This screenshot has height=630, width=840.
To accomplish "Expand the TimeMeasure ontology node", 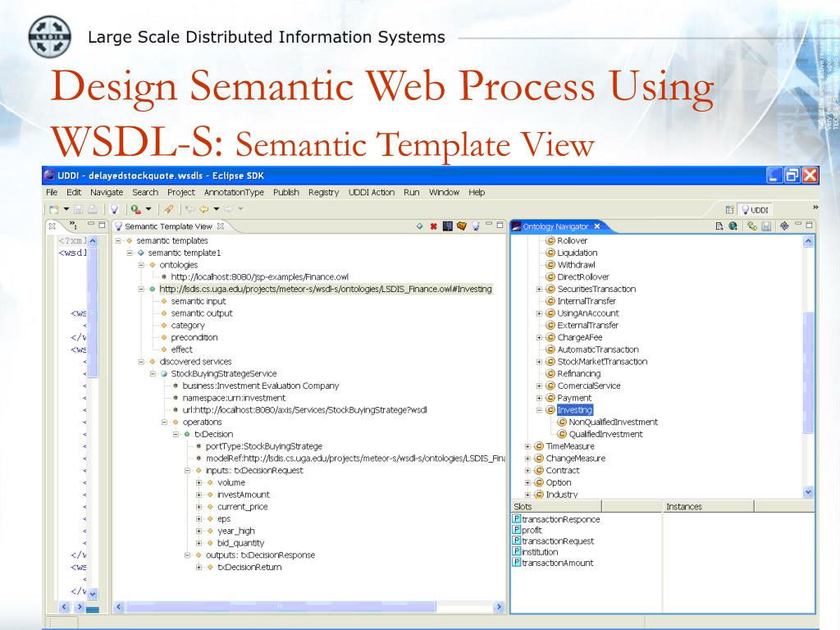I will tap(527, 446).
